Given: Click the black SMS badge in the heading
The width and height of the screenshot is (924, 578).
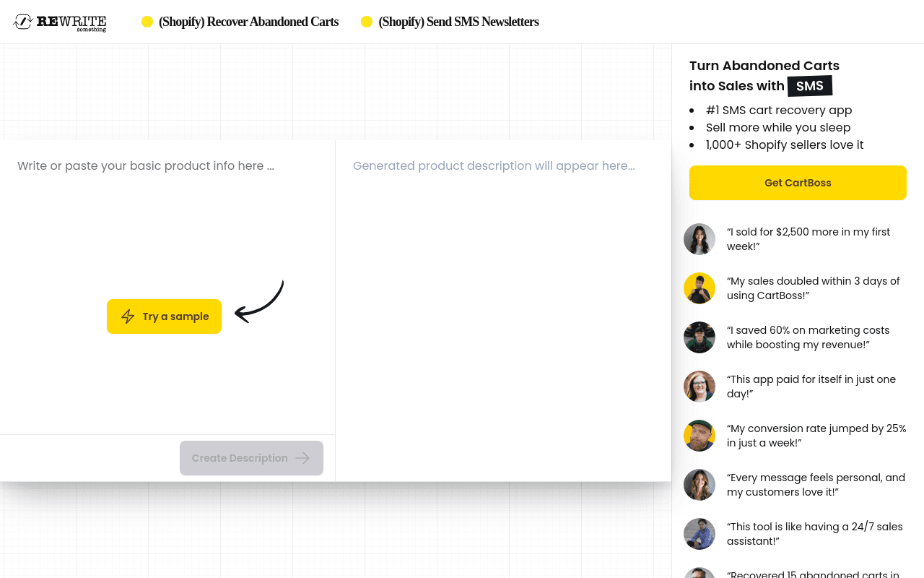Looking at the screenshot, I should coord(810,86).
